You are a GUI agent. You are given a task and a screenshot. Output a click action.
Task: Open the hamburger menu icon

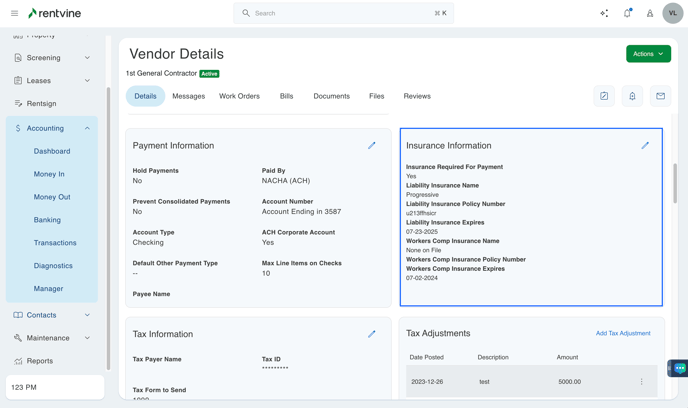pyautogui.click(x=14, y=13)
